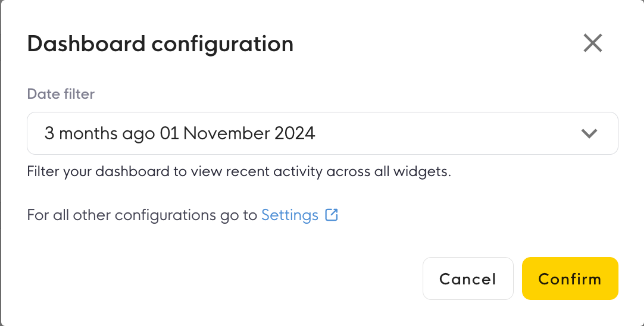The width and height of the screenshot is (644, 326).
Task: Expand the date filter chevron arrow
Action: [x=589, y=133]
